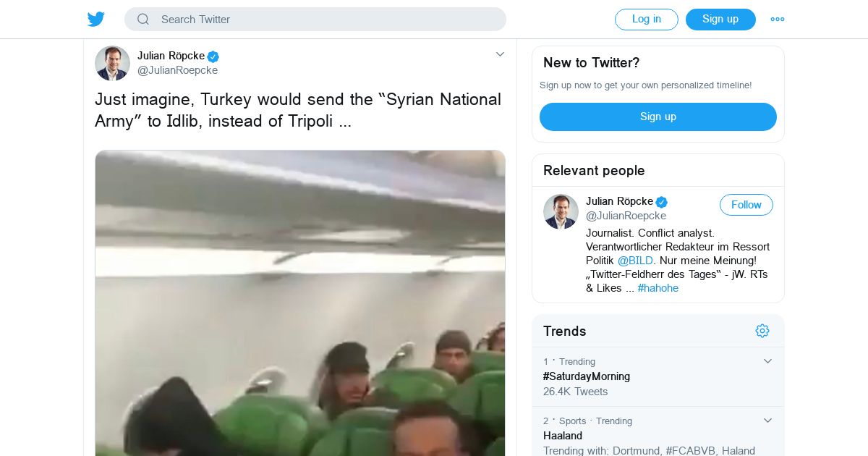Click Julian Röpcke avatar in Relevant people

point(561,211)
